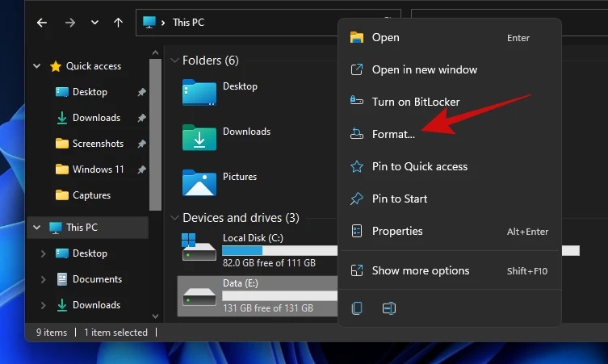Image resolution: width=608 pixels, height=364 pixels.
Task: Choose Show more options
Action: click(x=450, y=270)
